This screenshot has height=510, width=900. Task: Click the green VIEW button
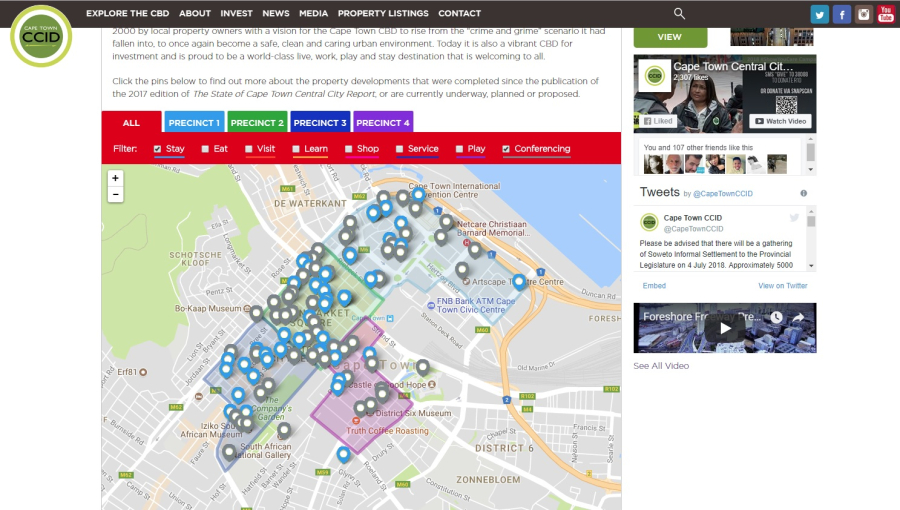pyautogui.click(x=670, y=37)
